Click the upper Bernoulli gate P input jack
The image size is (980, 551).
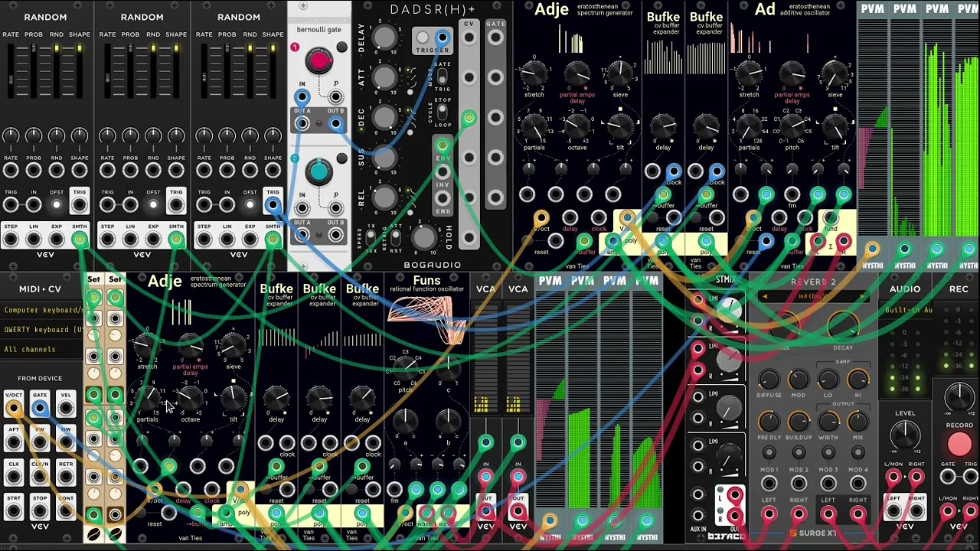click(x=335, y=97)
